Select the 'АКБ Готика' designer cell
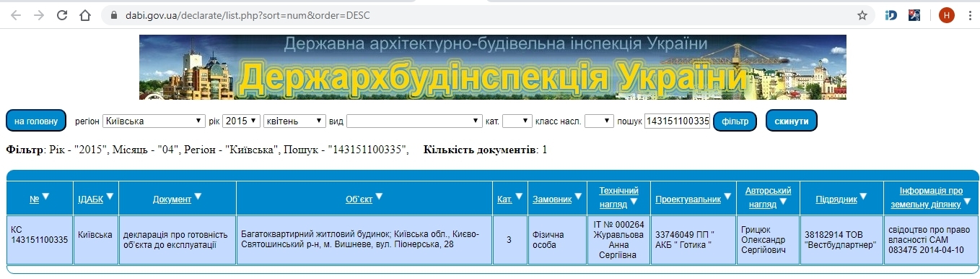980x279 pixels. coord(693,239)
